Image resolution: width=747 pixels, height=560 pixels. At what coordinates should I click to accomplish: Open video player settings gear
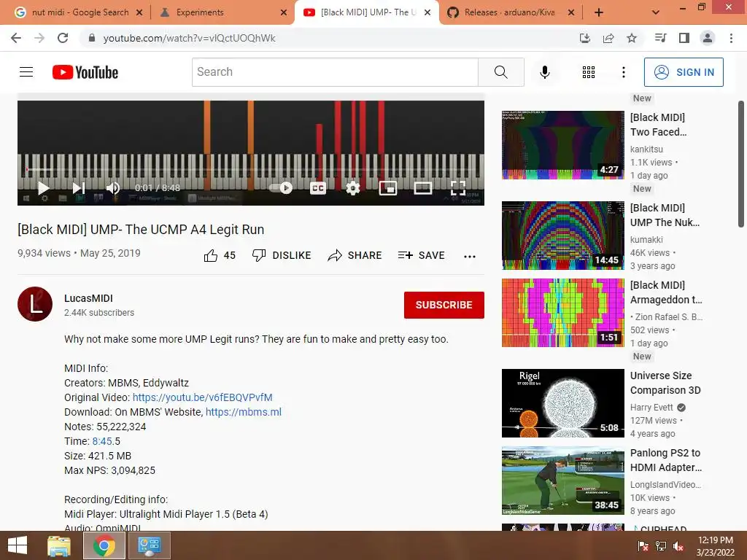[x=352, y=188]
